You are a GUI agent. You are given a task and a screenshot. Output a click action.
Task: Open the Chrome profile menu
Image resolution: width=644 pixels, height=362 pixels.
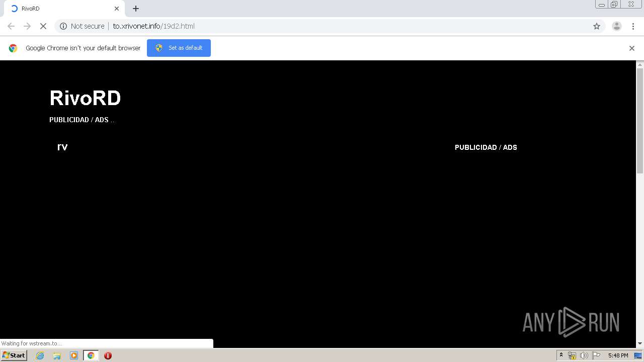(617, 26)
